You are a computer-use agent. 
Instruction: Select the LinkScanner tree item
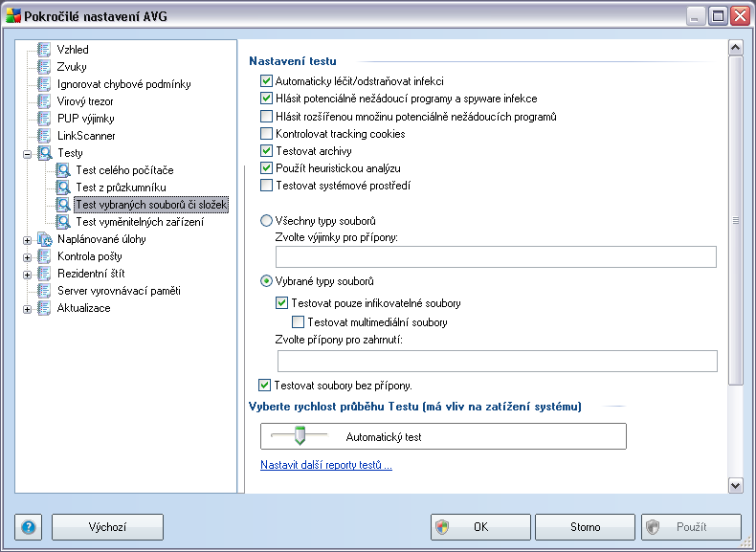(86, 136)
